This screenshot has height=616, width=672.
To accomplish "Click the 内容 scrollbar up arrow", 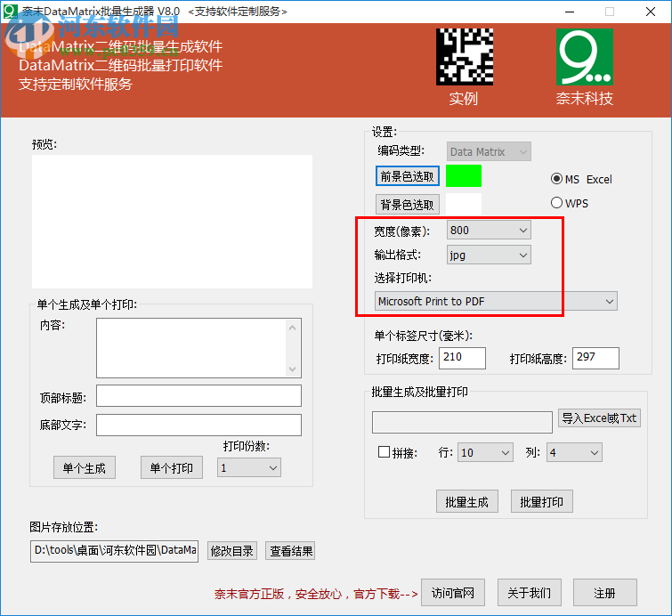I will [292, 328].
